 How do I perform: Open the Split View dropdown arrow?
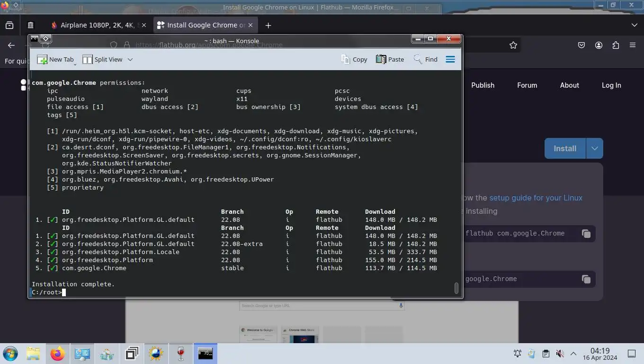click(x=130, y=59)
